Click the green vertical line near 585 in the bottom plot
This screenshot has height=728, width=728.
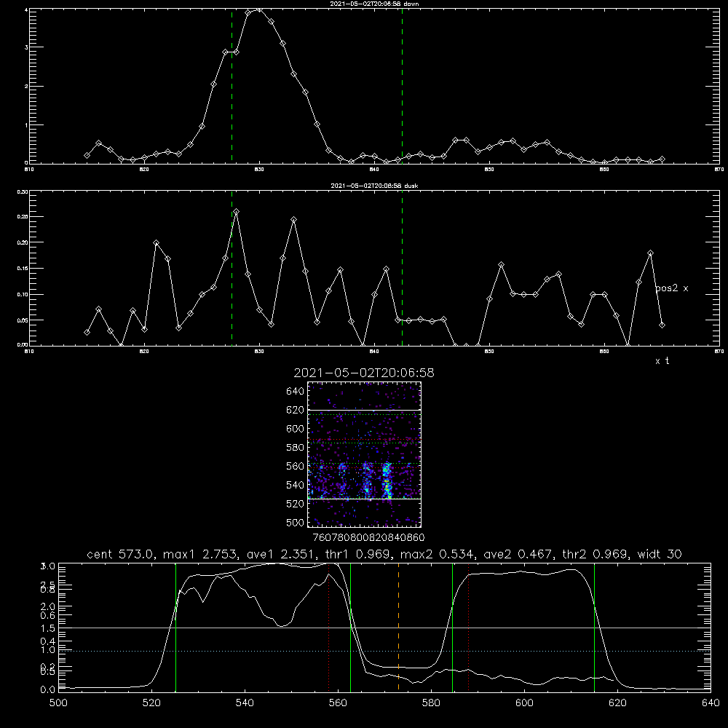coord(452,628)
